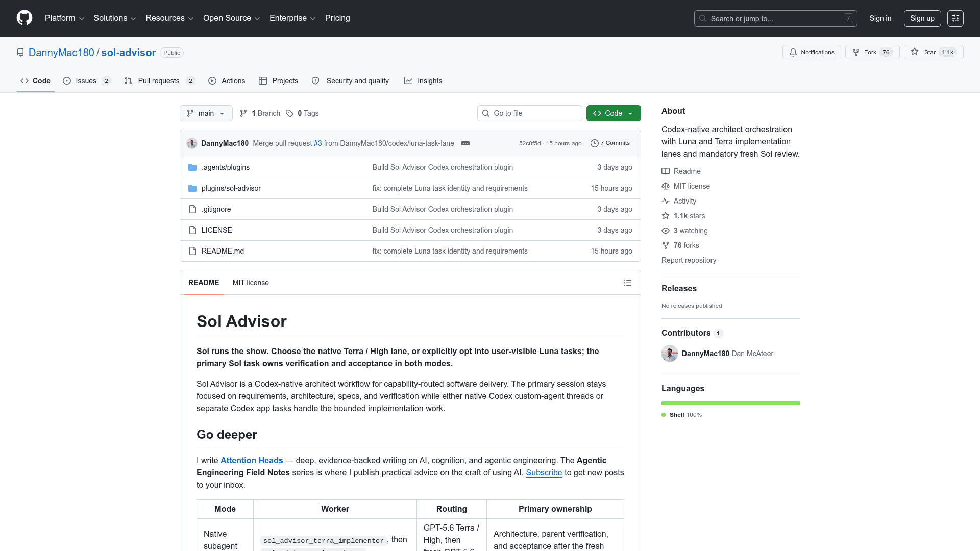Open the LICENSE file

217,230
